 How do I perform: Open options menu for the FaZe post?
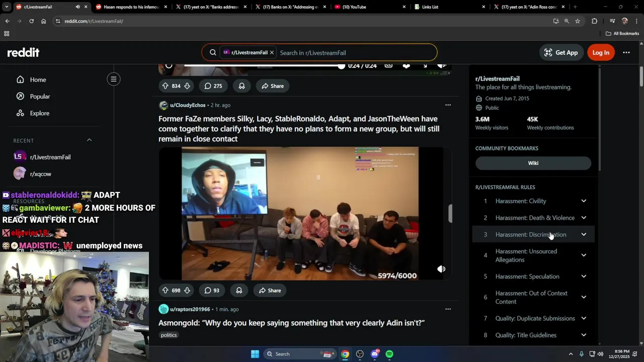[448, 105]
